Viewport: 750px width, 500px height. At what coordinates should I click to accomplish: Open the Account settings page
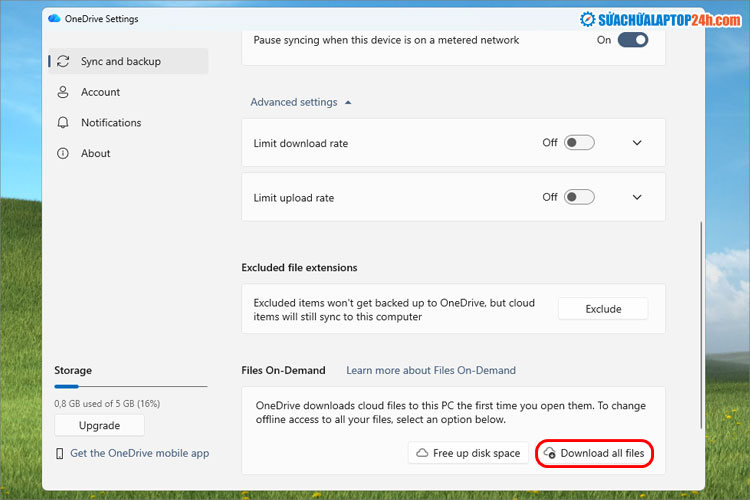[100, 92]
